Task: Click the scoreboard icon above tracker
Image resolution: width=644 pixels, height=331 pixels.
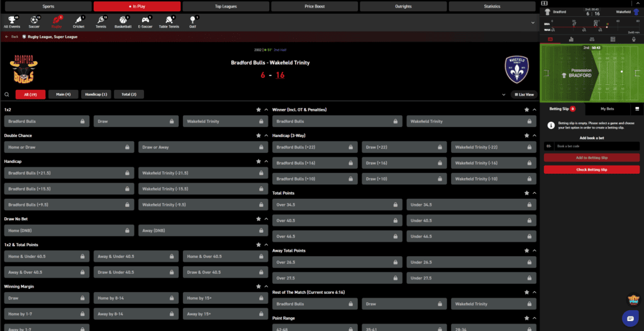Action: (x=545, y=3)
